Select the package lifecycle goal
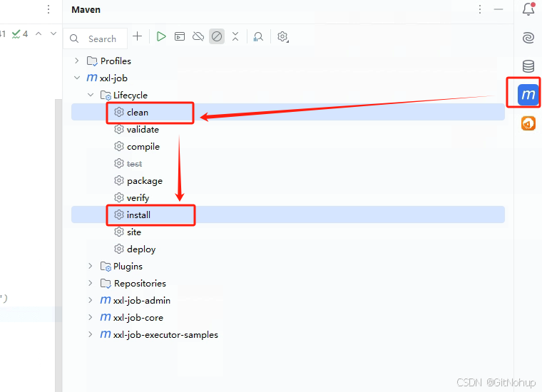The height and width of the screenshot is (392, 542). pos(288,180)
